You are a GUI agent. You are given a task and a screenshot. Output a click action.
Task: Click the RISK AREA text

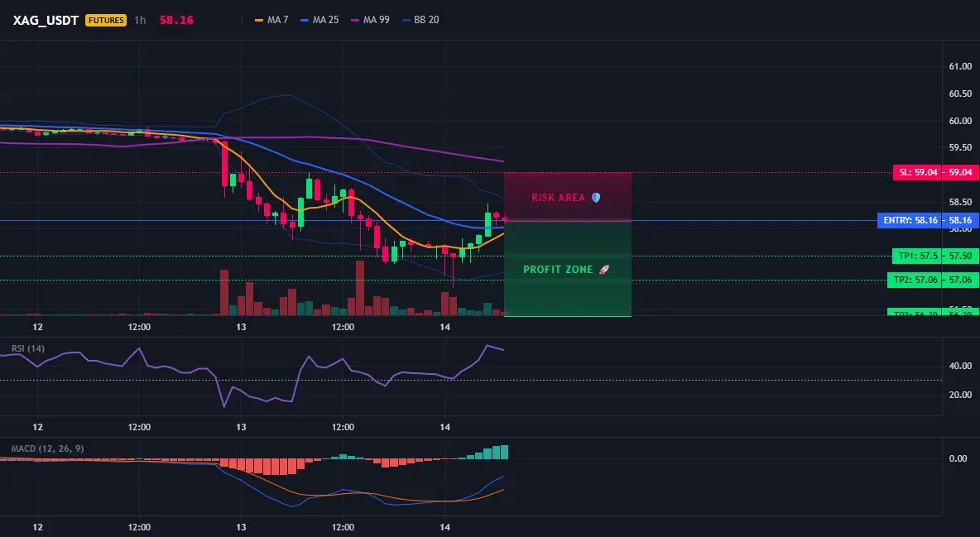pyautogui.click(x=558, y=198)
